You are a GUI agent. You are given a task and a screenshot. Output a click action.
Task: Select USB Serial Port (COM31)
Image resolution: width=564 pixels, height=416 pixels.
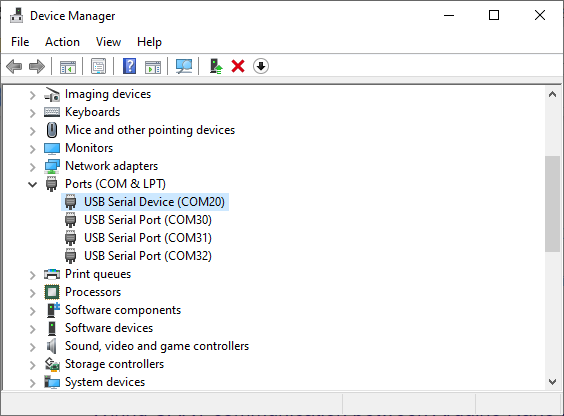point(148,238)
